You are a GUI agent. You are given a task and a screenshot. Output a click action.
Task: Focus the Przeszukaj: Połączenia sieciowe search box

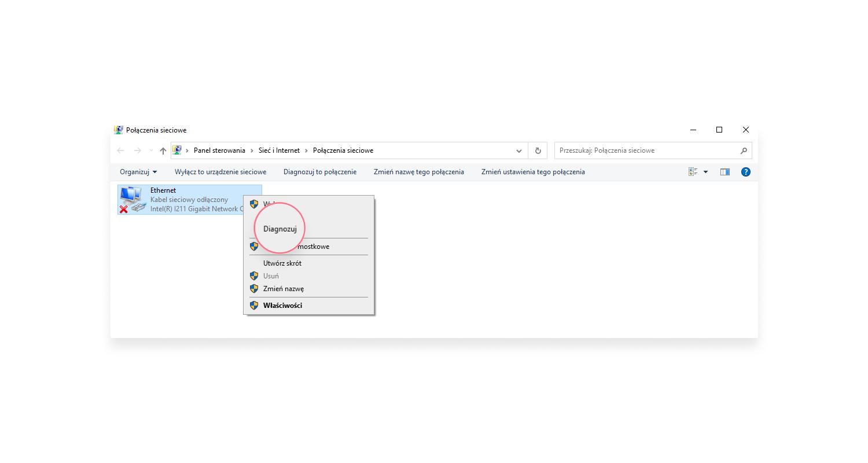tap(653, 150)
